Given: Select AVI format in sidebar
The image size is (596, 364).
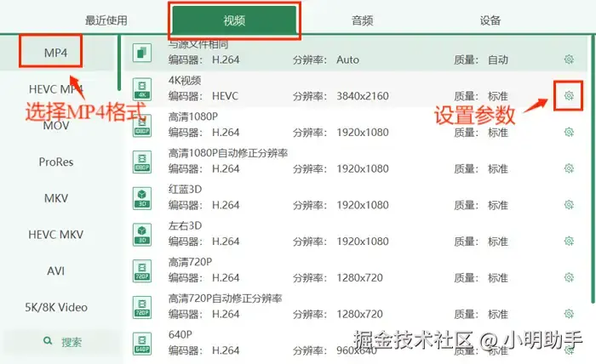Looking at the screenshot, I should coord(56,271).
